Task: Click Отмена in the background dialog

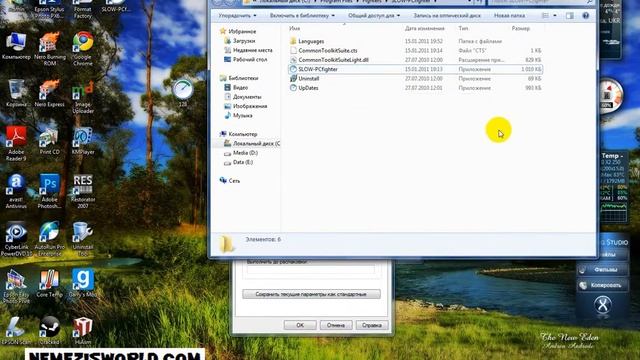Action: tap(336, 325)
